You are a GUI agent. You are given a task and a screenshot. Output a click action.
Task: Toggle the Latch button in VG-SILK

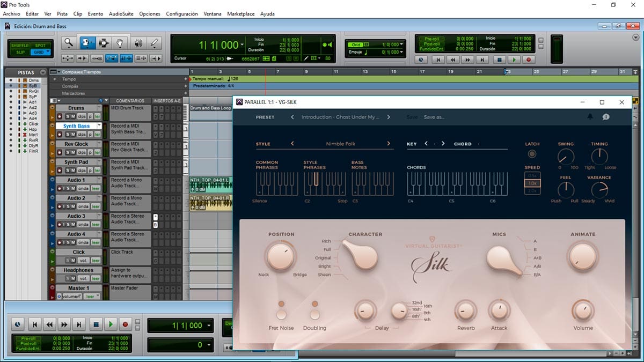[x=532, y=154]
